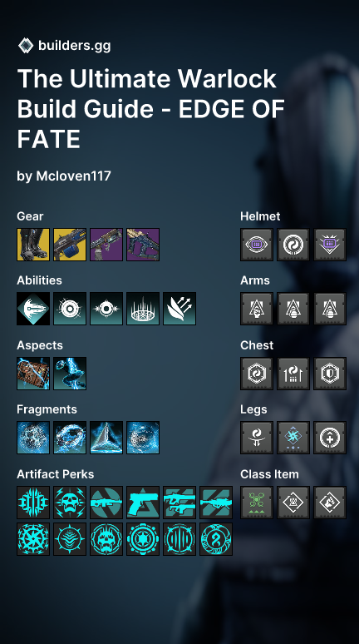Click the fourth purple submachine gun gear icon

tap(143, 245)
